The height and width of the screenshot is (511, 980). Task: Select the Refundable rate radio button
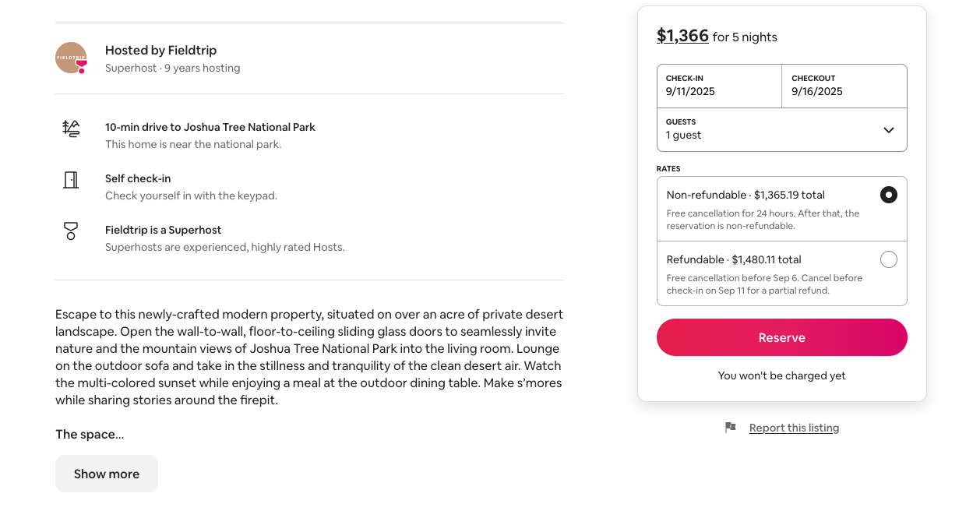pos(888,259)
